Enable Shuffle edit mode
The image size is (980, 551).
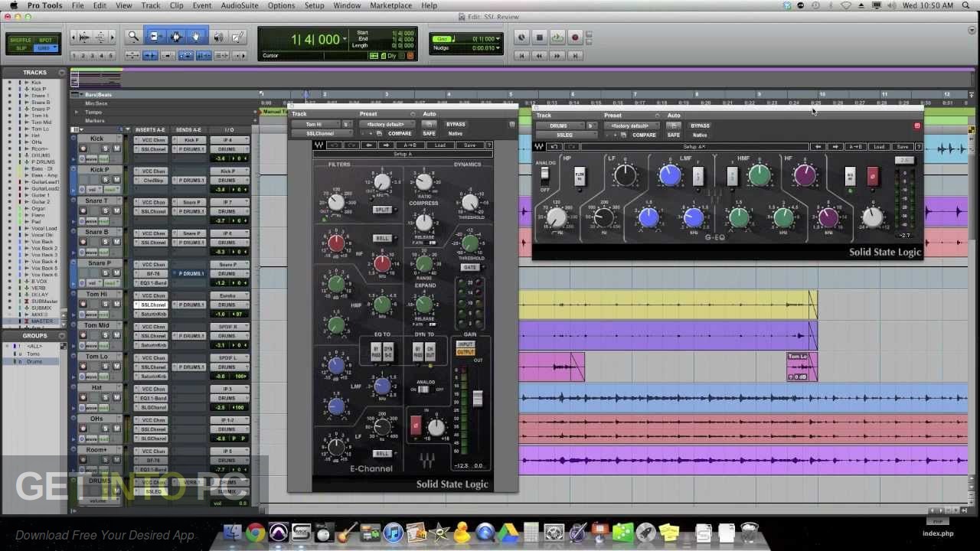click(x=21, y=40)
